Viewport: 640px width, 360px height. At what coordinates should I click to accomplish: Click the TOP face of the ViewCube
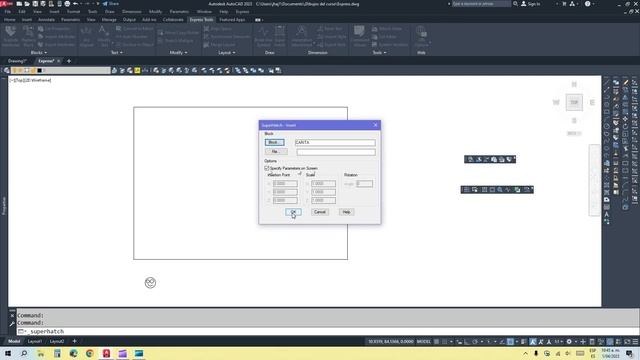point(574,102)
